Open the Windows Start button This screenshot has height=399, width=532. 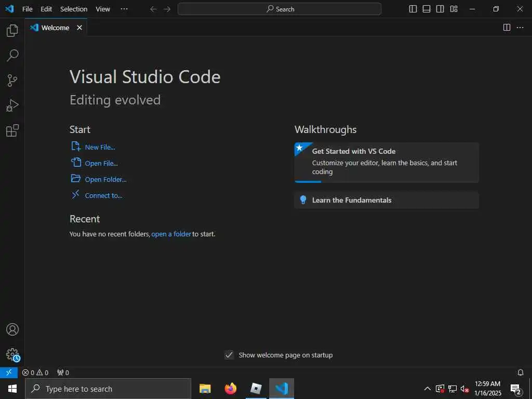(12, 389)
